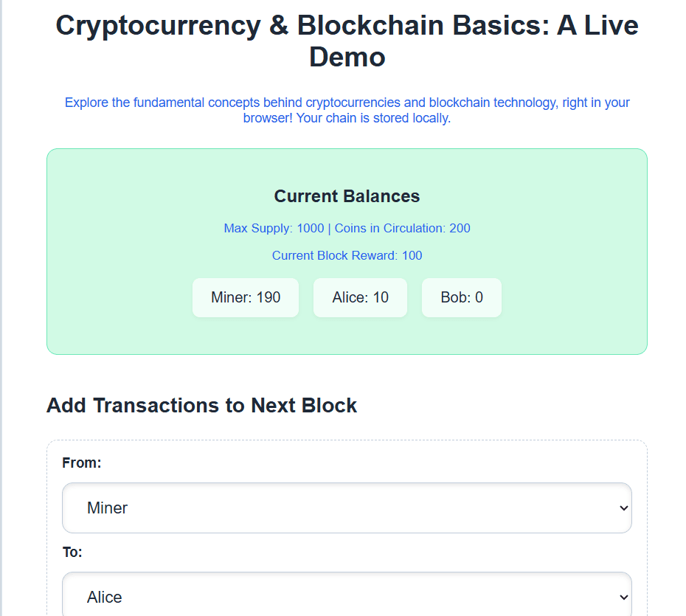Screen dimensions: 686x616
Task: Click the Alice: 10 balance chip
Action: (x=360, y=297)
